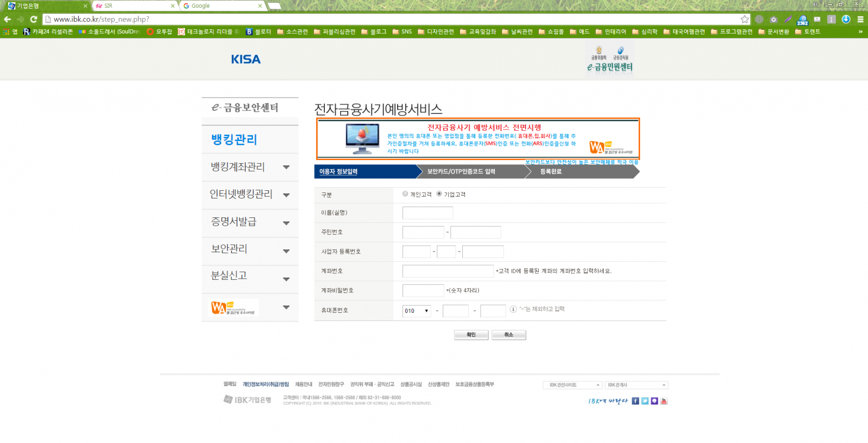Open the 010 phone prefix dropdown
The image size is (868, 443).
point(417,311)
